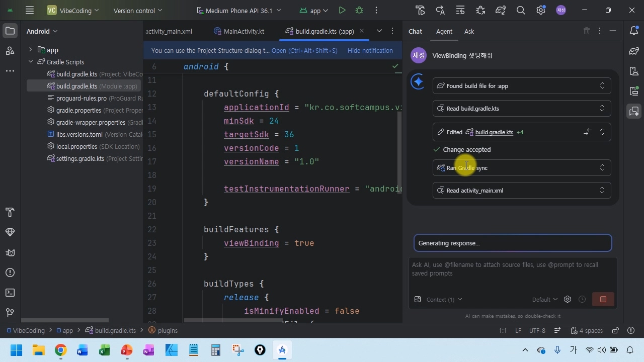Stop the response with the red stop button
The height and width of the screenshot is (362, 644).
(x=603, y=299)
